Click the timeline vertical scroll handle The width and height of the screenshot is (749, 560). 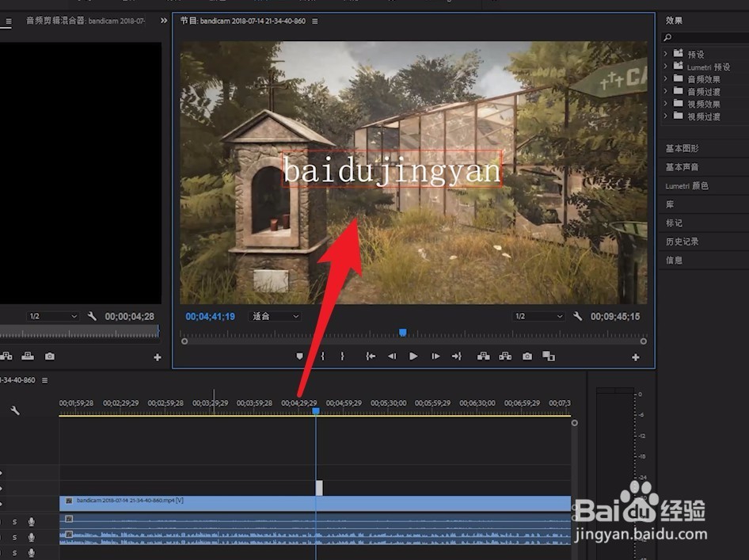coord(575,423)
